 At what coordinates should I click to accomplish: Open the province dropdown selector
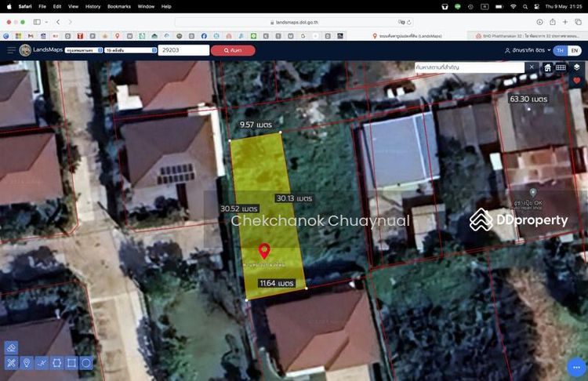[x=85, y=50]
